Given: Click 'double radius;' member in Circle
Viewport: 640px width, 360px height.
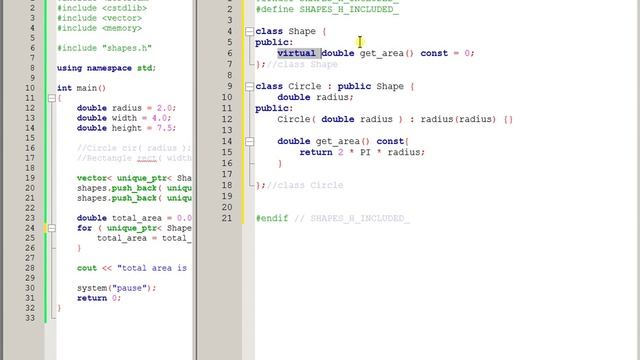Looking at the screenshot, I should (315, 98).
